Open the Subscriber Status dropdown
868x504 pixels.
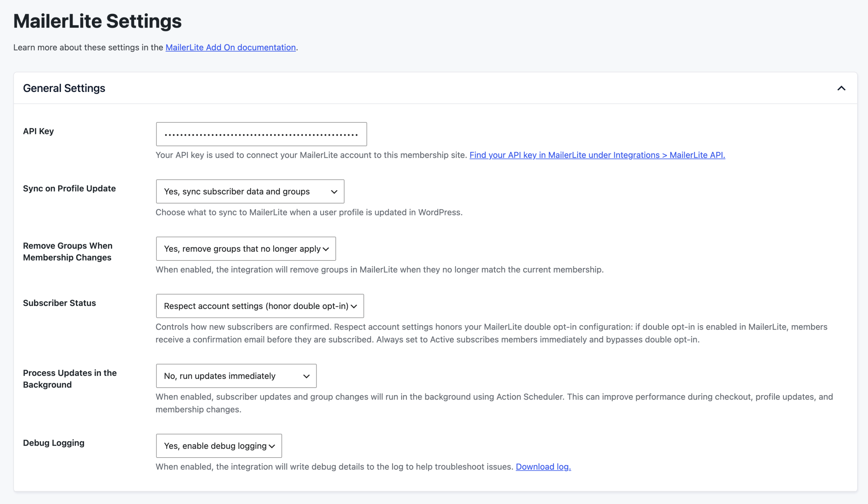pyautogui.click(x=260, y=306)
